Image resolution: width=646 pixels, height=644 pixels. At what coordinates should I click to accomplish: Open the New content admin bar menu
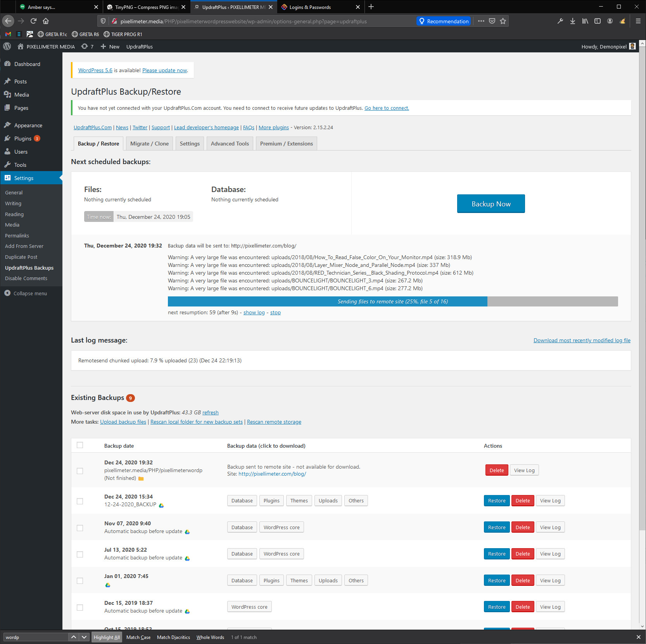pos(110,46)
